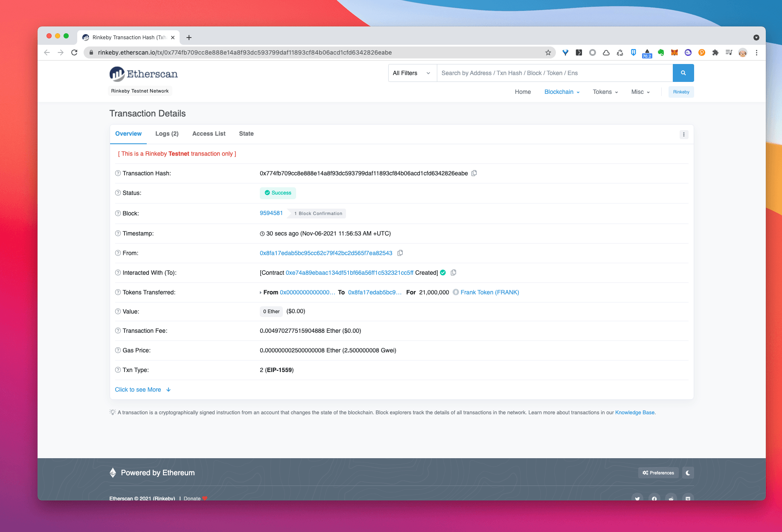Switch to the State tab

(x=246, y=134)
